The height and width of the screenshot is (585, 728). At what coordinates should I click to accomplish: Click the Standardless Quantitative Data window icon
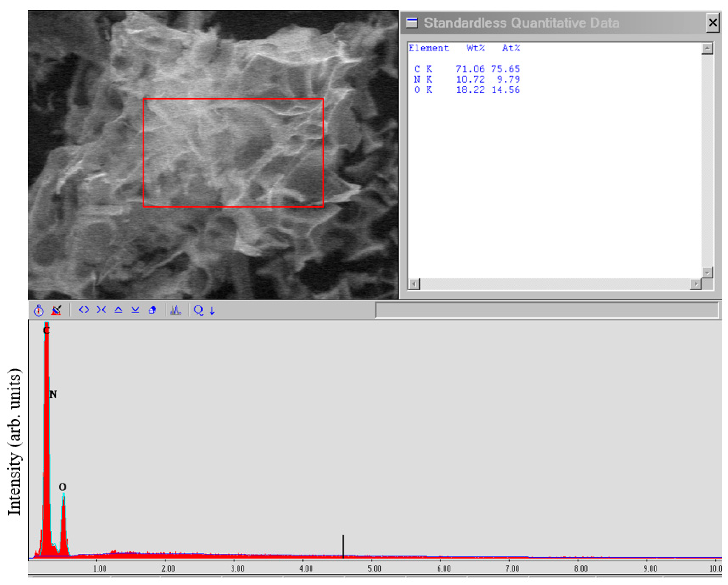tap(412, 23)
